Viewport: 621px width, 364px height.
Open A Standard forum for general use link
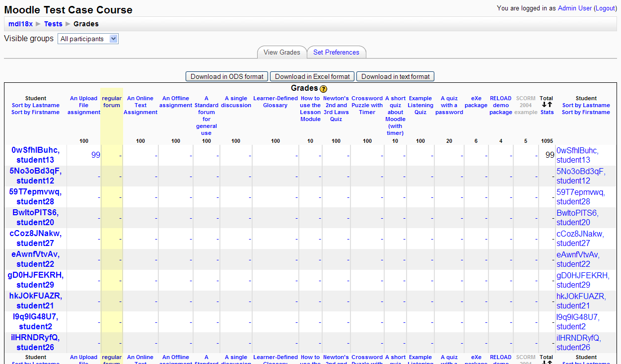click(207, 116)
